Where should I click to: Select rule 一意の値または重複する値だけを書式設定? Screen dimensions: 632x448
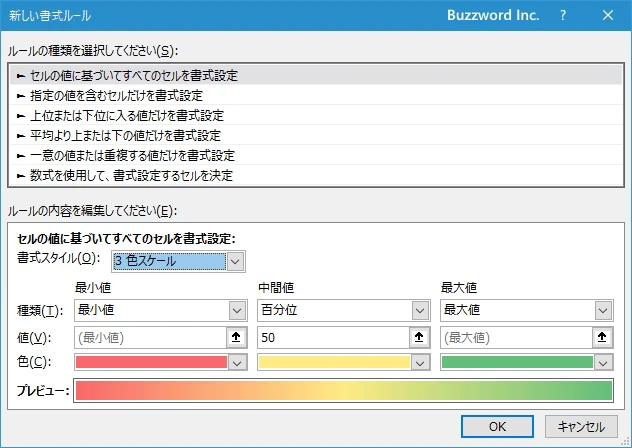point(126,155)
